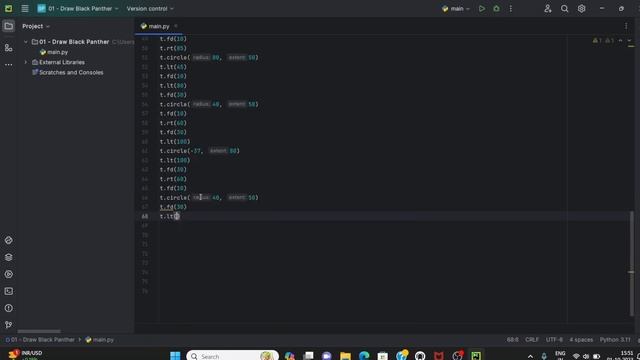Debug the main configuration
Screen dimensions: 640x360
(496, 9)
